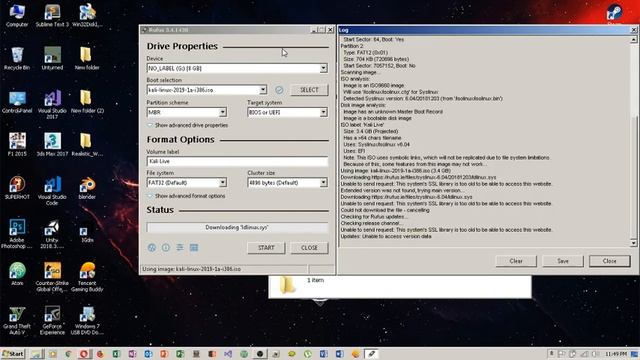The width and height of the screenshot is (640, 360).
Task: Click the SELECT button for ISO
Action: [309, 90]
